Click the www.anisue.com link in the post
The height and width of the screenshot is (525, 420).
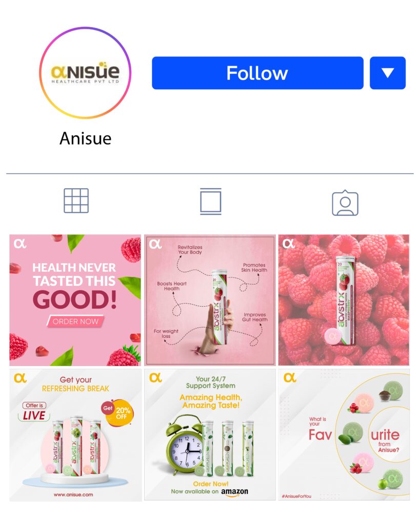click(73, 495)
